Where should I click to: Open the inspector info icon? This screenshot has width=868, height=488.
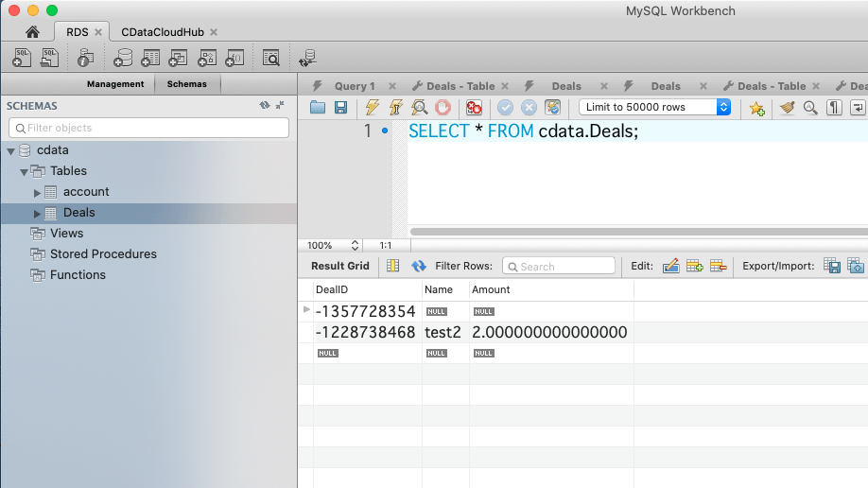(85, 58)
